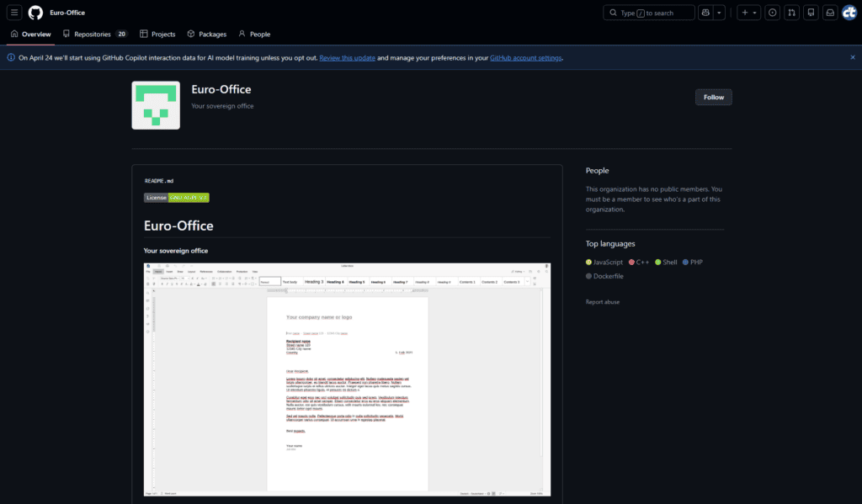Open the Repositories icon in the top bar

click(811, 13)
